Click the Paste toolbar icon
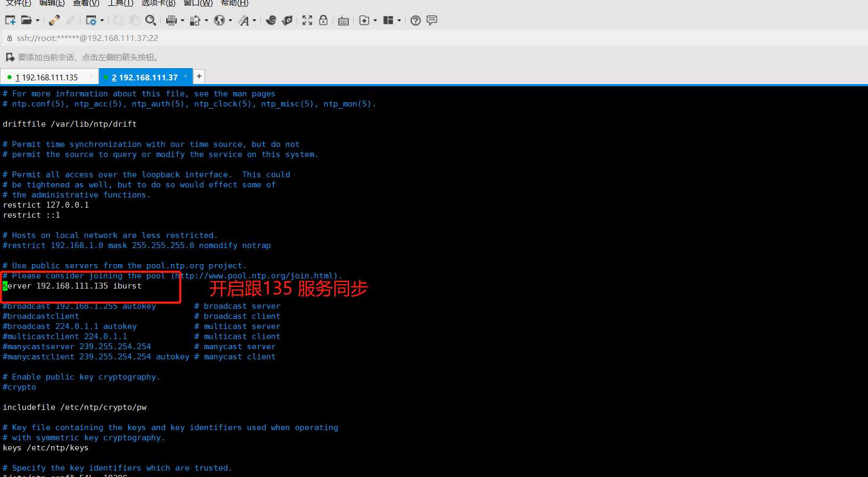 click(x=135, y=20)
